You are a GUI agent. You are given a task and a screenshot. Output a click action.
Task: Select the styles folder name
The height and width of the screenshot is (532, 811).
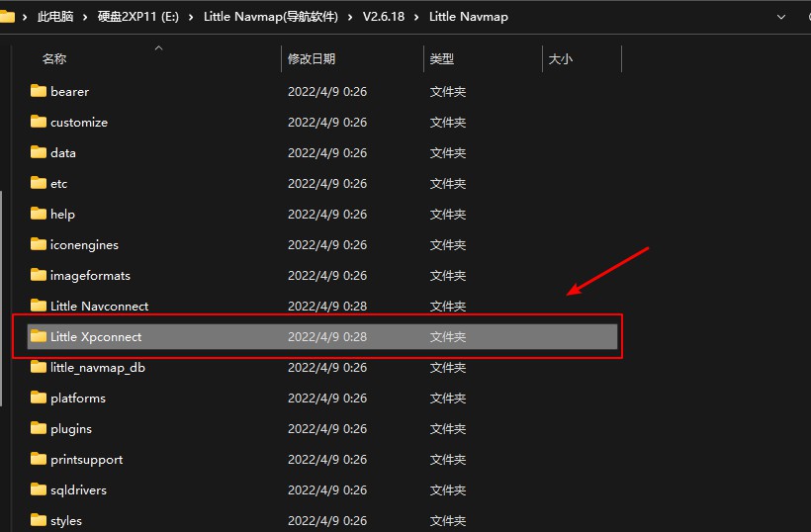click(66, 520)
